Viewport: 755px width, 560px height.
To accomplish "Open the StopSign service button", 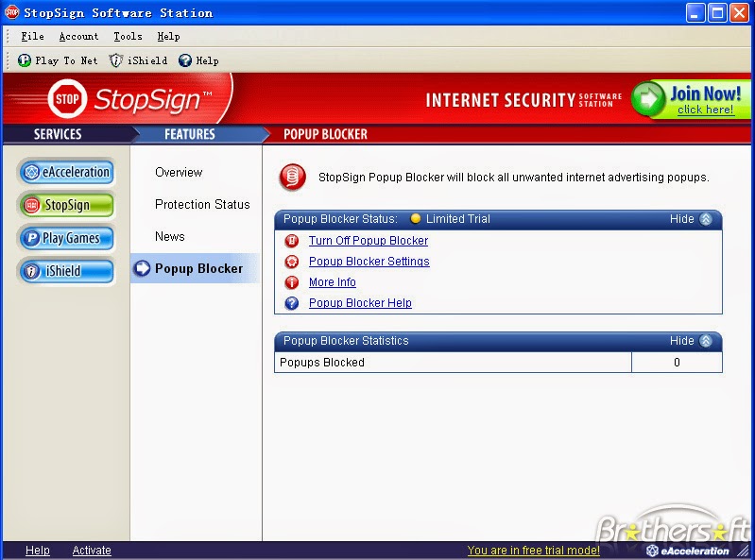I will (67, 205).
